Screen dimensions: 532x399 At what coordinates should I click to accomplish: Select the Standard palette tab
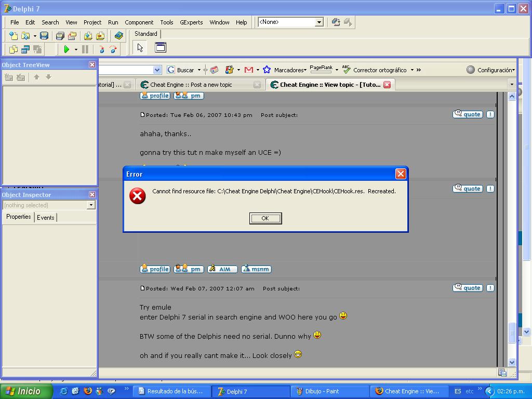[x=146, y=34]
